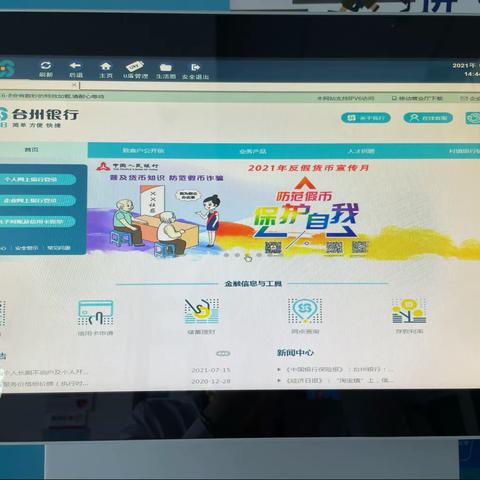
Task: Click the date and time display in toolbar
Action: click(466, 69)
